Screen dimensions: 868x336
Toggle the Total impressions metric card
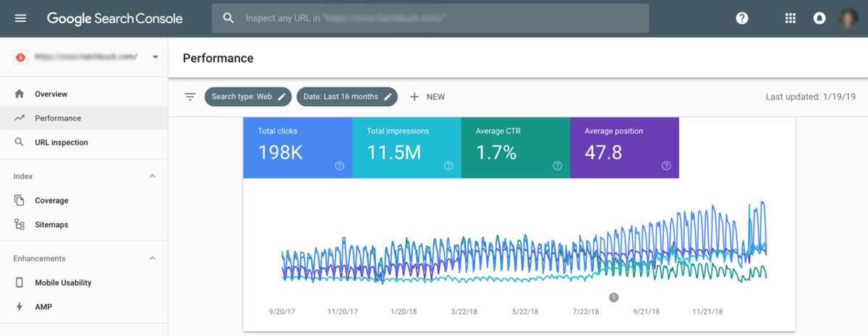407,147
